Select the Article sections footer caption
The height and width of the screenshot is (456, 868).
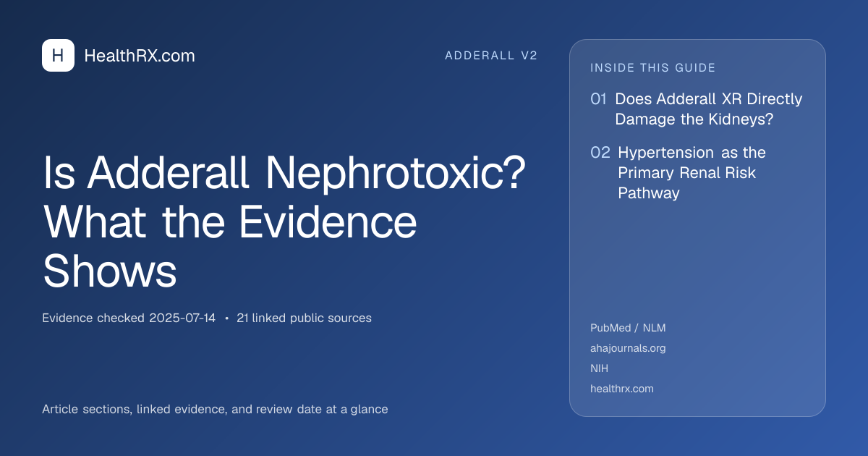pyautogui.click(x=215, y=409)
